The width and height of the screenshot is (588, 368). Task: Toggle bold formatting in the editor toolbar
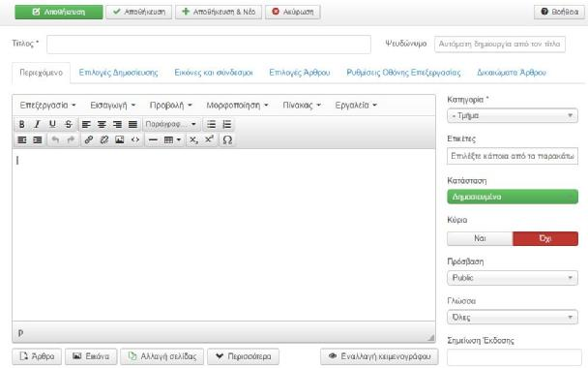pos(21,124)
